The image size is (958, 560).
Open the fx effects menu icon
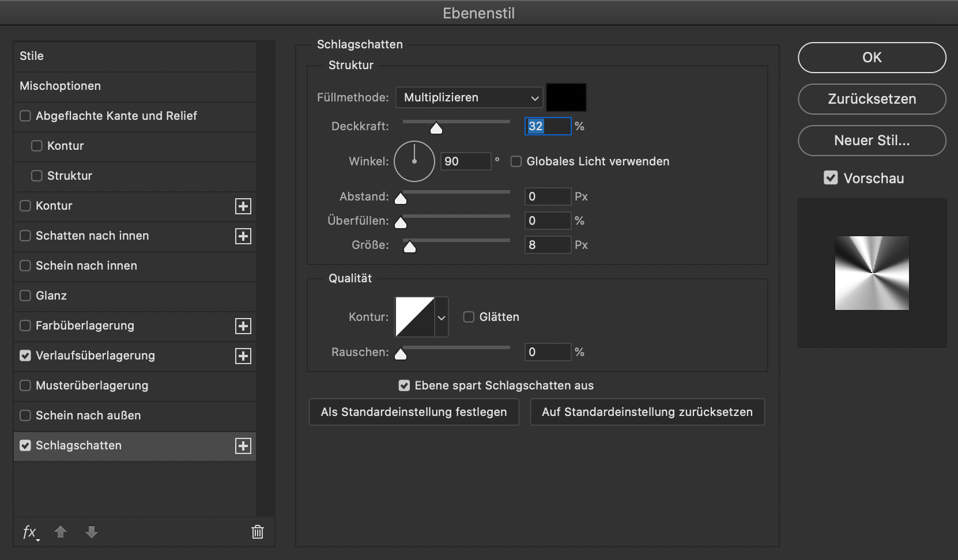point(31,532)
